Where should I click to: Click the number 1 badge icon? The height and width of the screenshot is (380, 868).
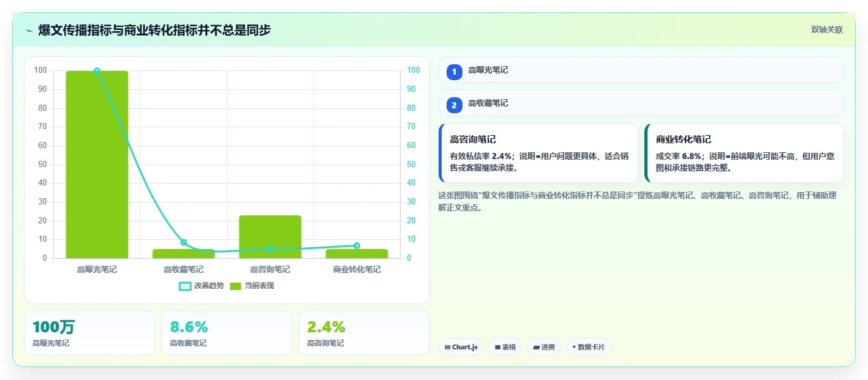(x=454, y=72)
